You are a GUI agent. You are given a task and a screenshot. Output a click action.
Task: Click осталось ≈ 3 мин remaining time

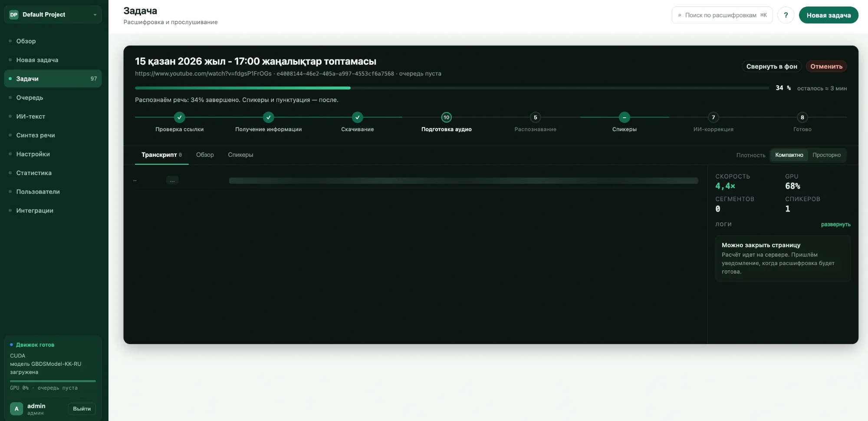[822, 89]
